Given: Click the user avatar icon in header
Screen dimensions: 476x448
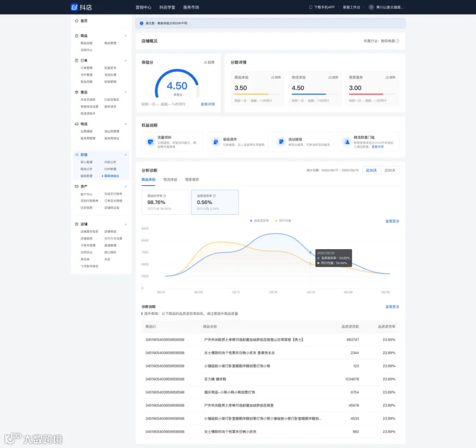Looking at the screenshot, I should [371, 7].
